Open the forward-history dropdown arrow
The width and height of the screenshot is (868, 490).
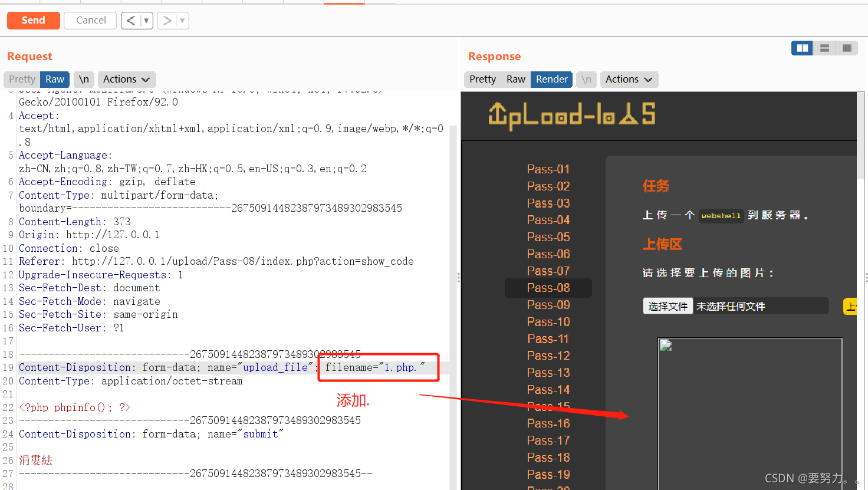pos(183,21)
